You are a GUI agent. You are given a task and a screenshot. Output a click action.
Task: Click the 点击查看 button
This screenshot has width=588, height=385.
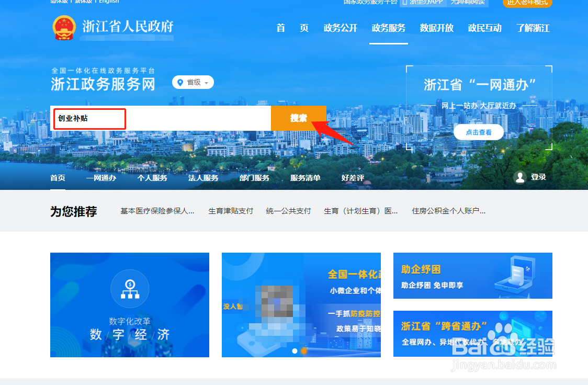click(478, 132)
